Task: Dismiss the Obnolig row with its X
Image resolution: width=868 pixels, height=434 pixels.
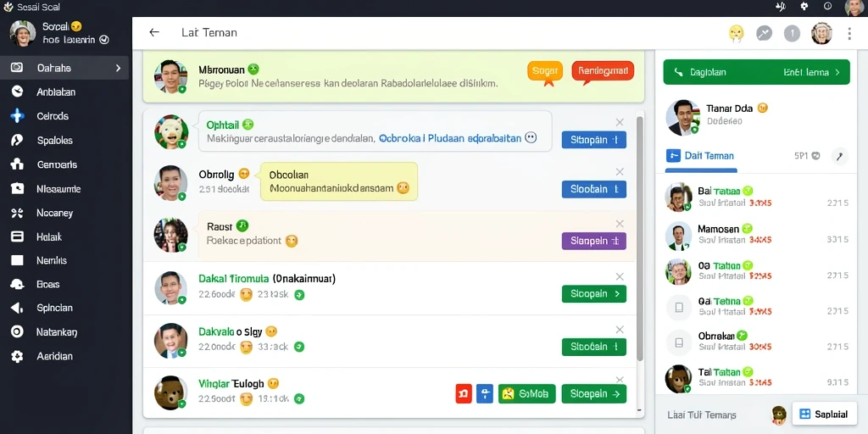Action: (620, 171)
